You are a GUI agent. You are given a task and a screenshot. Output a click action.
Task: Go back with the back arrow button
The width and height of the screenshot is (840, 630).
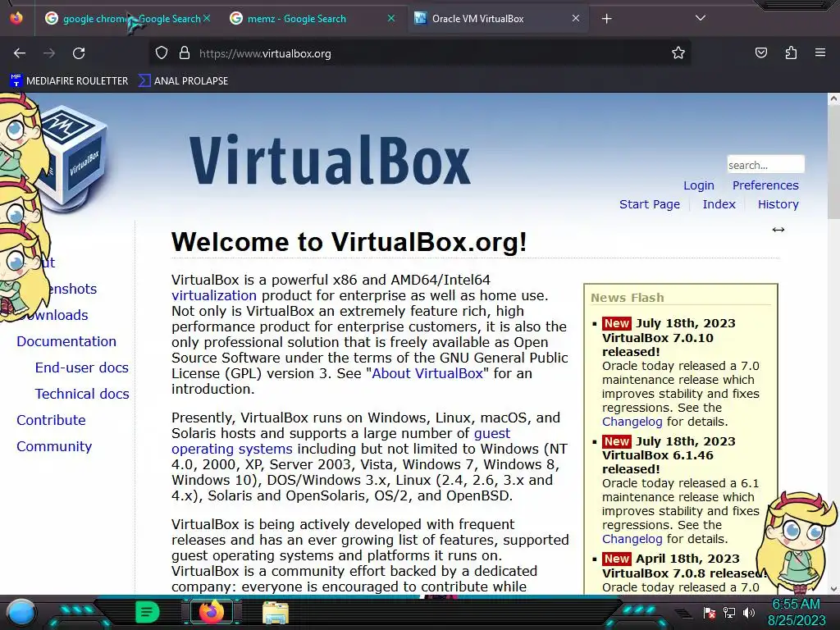20,53
